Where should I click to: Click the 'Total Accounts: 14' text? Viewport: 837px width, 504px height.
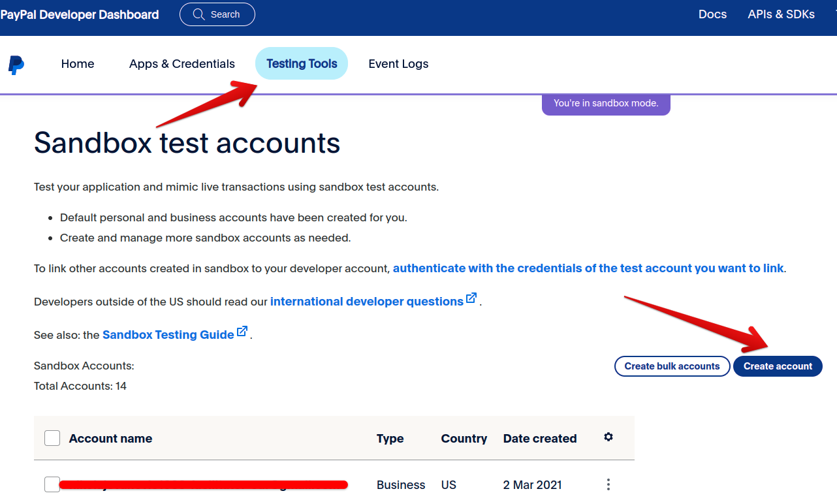click(x=80, y=386)
